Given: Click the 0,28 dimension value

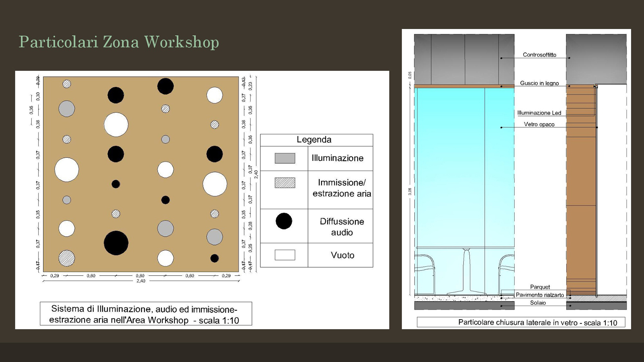Looking at the screenshot, I should pyautogui.click(x=250, y=226).
